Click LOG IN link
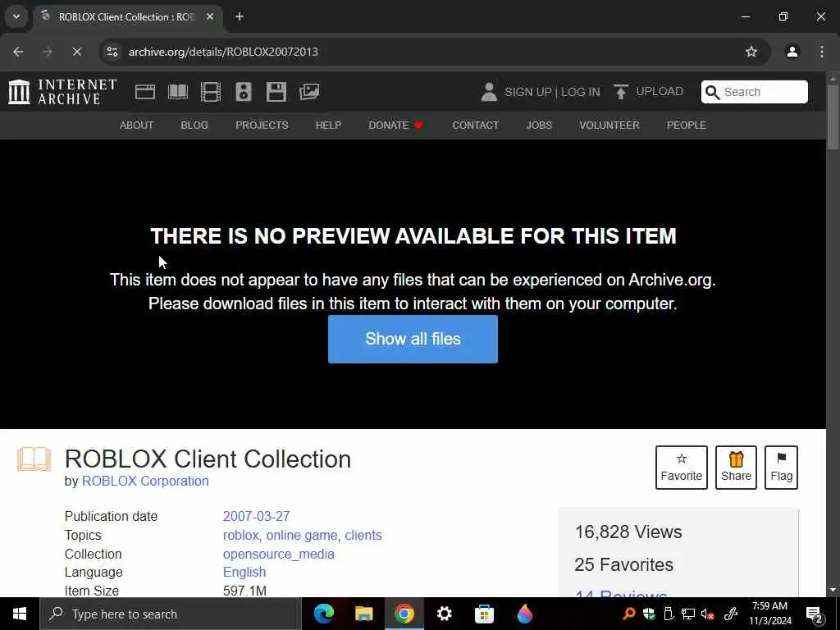The width and height of the screenshot is (840, 630). [580, 92]
